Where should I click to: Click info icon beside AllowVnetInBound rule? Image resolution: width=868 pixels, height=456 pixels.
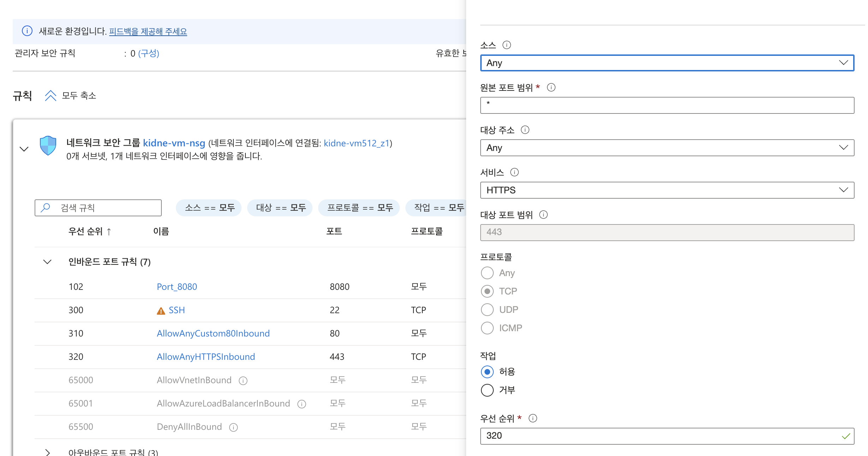[243, 381]
